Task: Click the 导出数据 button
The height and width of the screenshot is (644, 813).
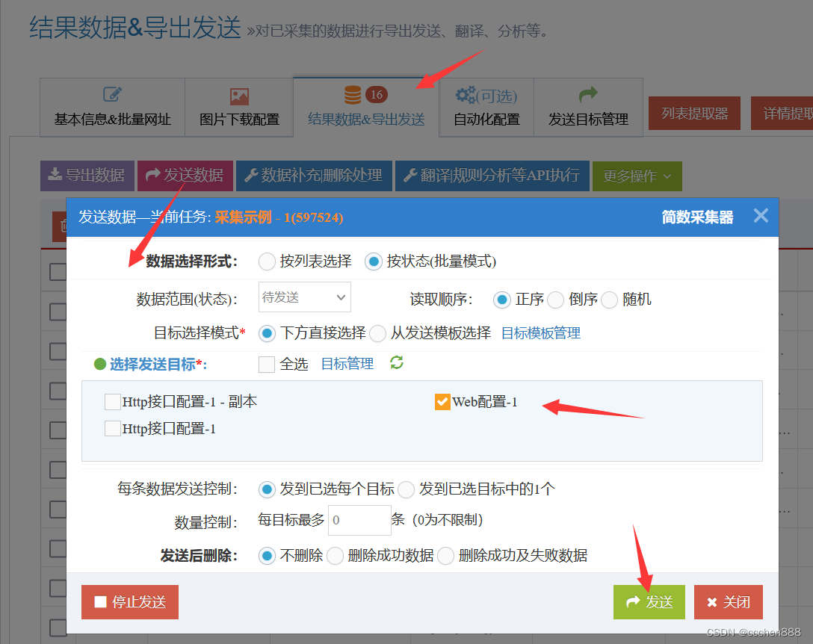Action: (x=87, y=176)
